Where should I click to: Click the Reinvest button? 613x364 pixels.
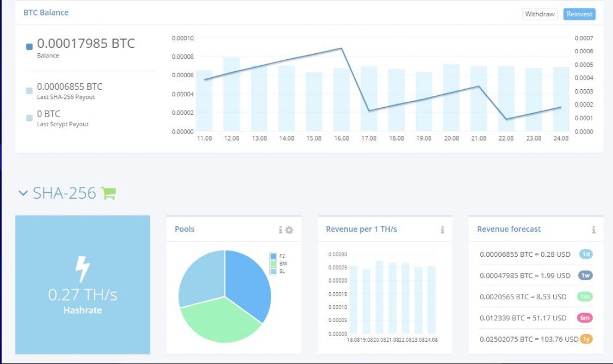579,14
